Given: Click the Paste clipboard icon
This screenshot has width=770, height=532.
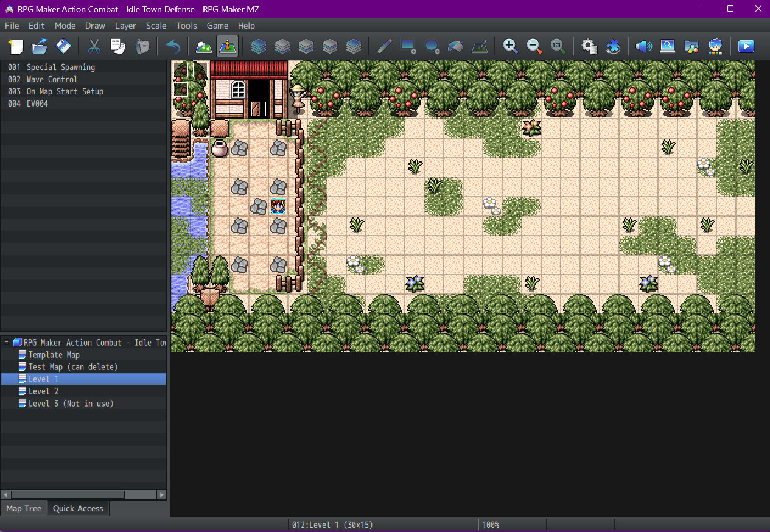Looking at the screenshot, I should tap(142, 46).
